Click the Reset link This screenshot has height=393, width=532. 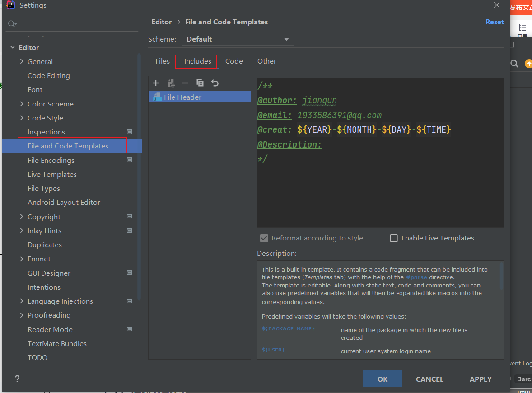tap(495, 22)
